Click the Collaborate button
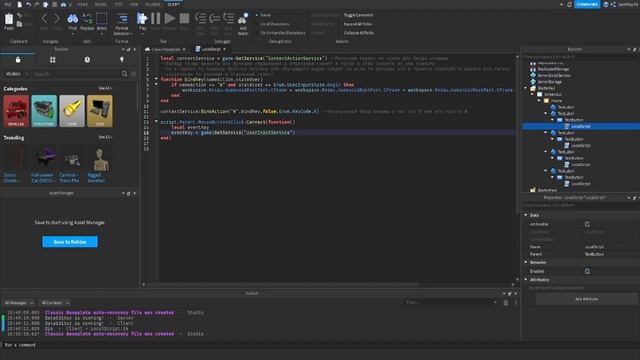Viewport: 640px width, 360px height. [x=587, y=4]
